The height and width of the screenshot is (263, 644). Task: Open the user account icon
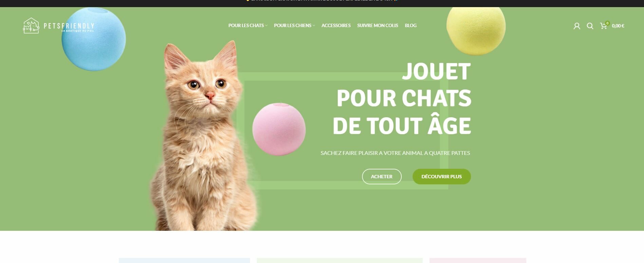pos(576,26)
